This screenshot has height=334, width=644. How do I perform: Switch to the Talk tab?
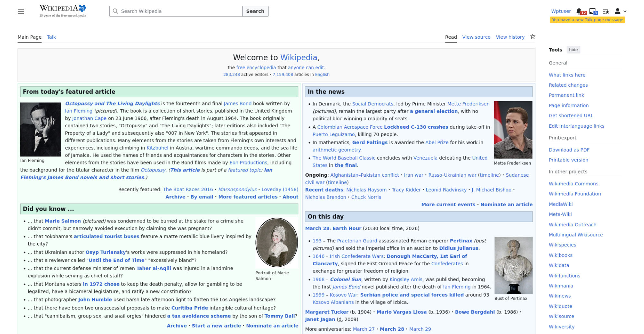[x=51, y=37]
